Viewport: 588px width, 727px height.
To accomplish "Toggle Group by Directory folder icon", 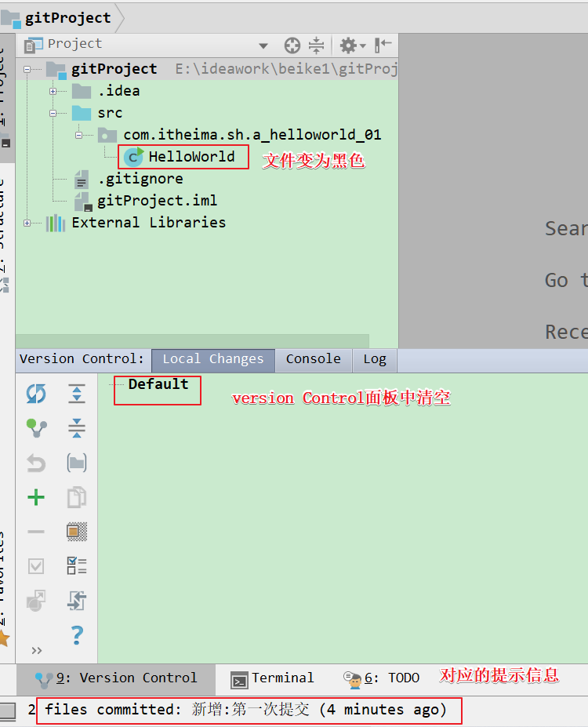I will [77, 463].
